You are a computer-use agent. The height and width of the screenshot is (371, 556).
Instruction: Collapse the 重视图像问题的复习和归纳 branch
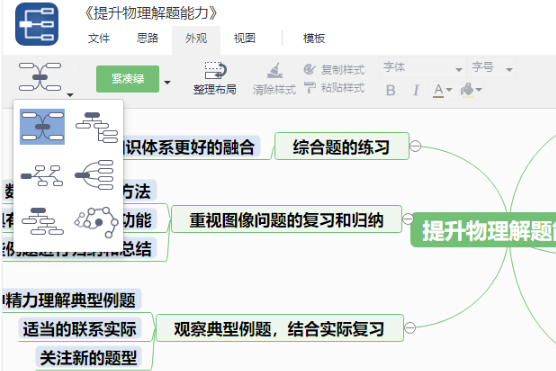point(408,219)
